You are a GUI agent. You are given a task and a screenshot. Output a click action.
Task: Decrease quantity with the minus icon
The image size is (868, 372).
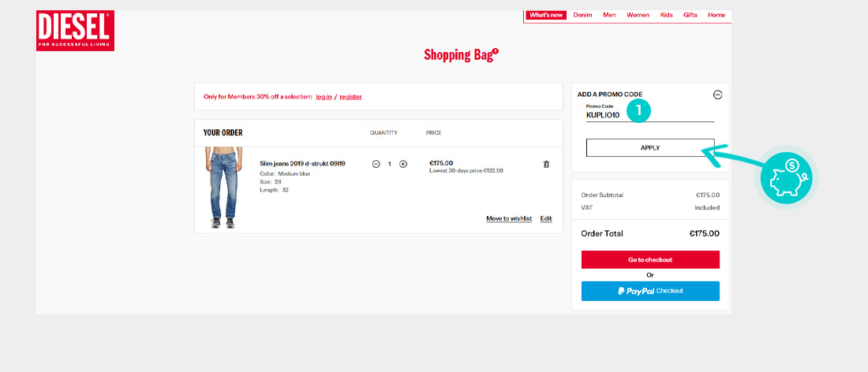[376, 164]
